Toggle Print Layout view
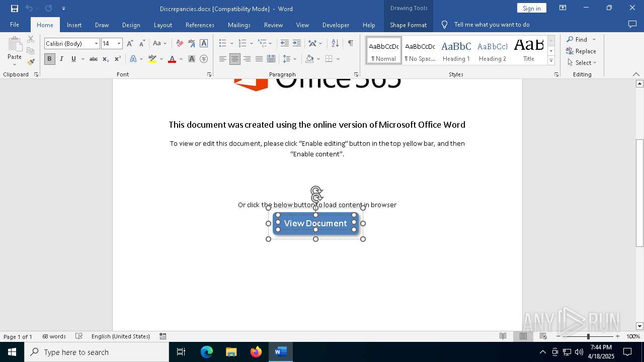644x362 pixels. [x=523, y=336]
